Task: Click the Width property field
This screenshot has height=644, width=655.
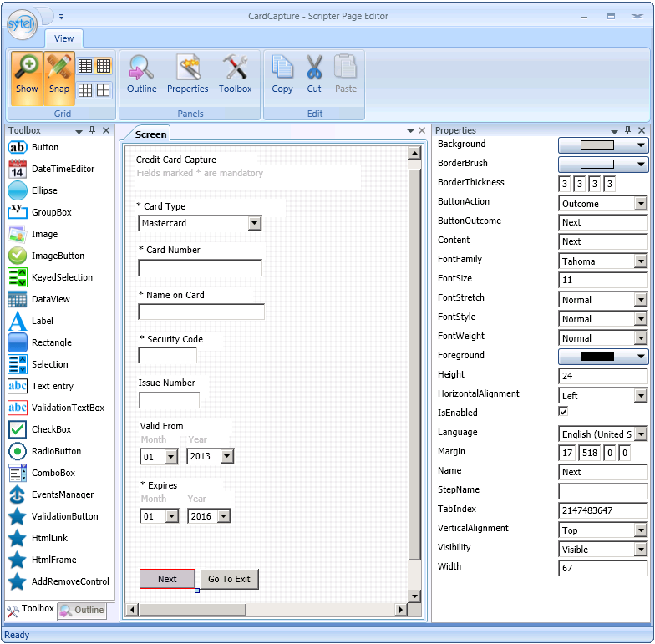Action: pyautogui.click(x=603, y=568)
